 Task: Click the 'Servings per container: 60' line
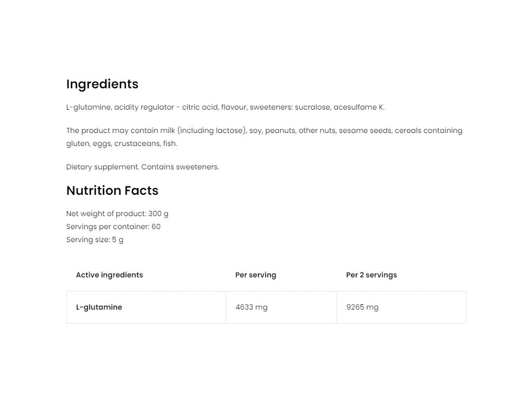(113, 227)
